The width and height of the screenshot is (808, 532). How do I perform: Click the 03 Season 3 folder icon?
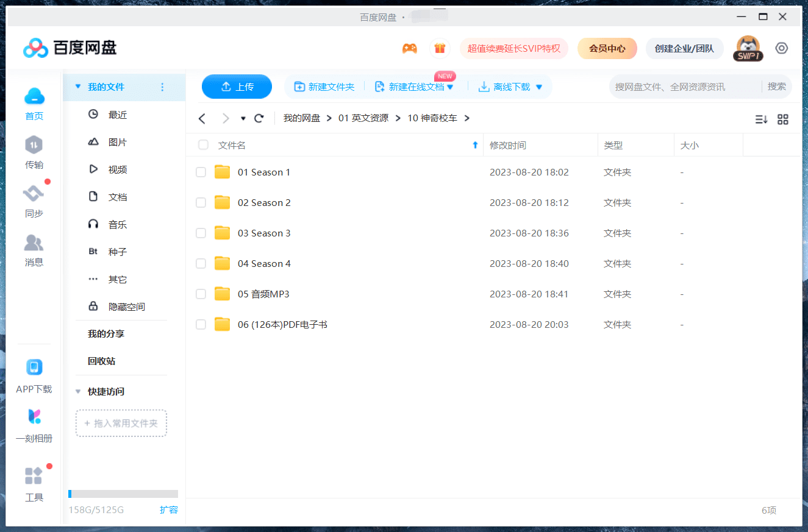tap(222, 233)
